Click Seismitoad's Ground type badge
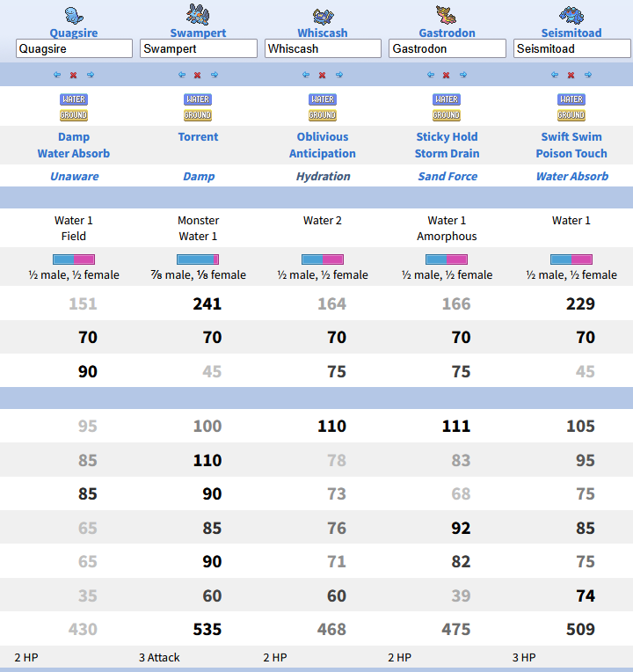The width and height of the screenshot is (633, 672). coord(571,115)
